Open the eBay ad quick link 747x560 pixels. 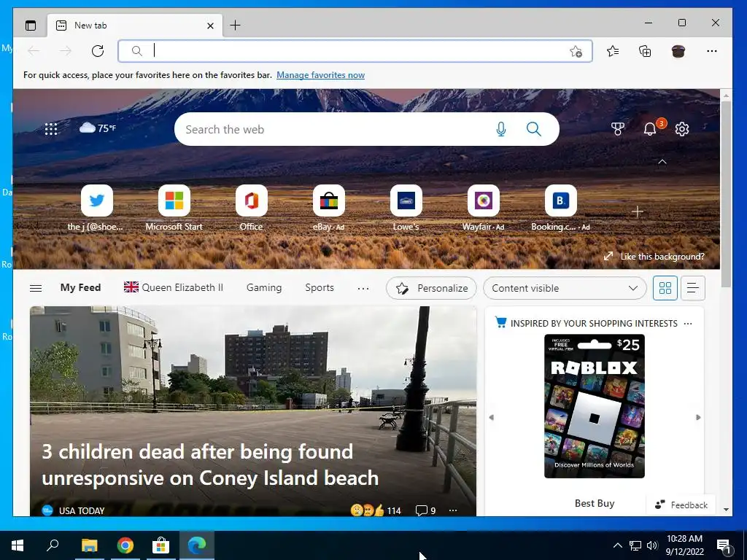coord(329,201)
